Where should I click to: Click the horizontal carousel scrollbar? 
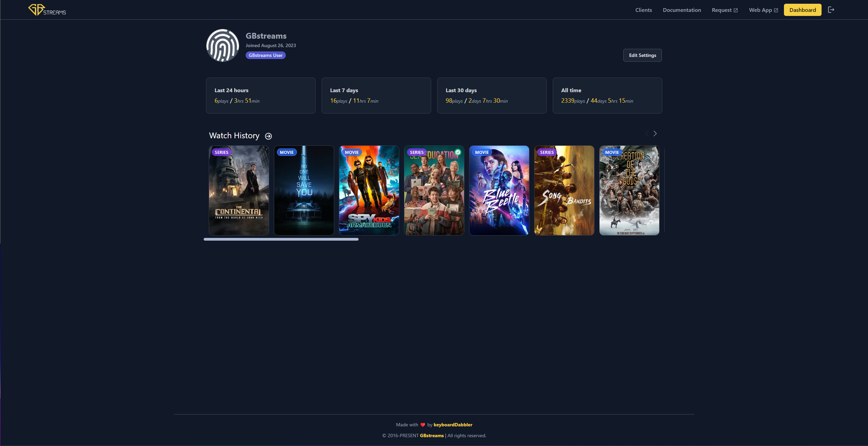point(281,239)
